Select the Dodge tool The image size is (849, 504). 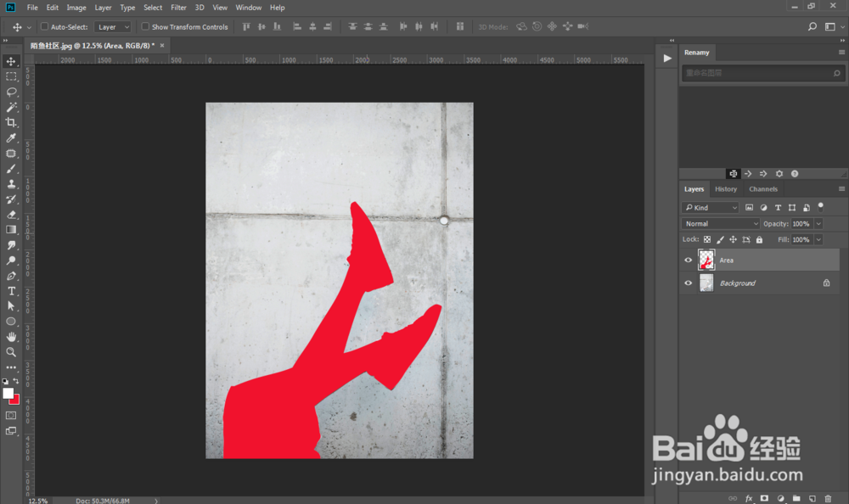(11, 260)
